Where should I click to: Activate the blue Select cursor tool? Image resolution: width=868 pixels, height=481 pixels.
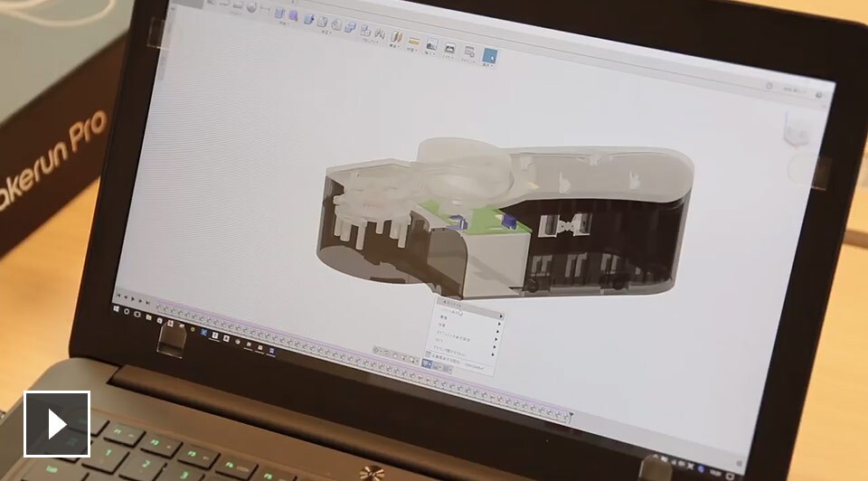click(x=490, y=55)
